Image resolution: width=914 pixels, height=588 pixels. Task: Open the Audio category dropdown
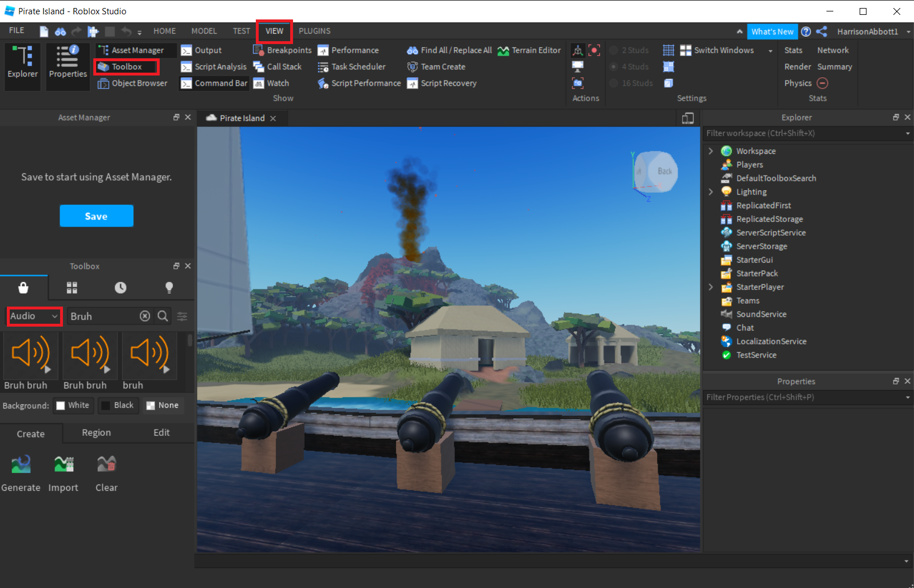pos(34,316)
